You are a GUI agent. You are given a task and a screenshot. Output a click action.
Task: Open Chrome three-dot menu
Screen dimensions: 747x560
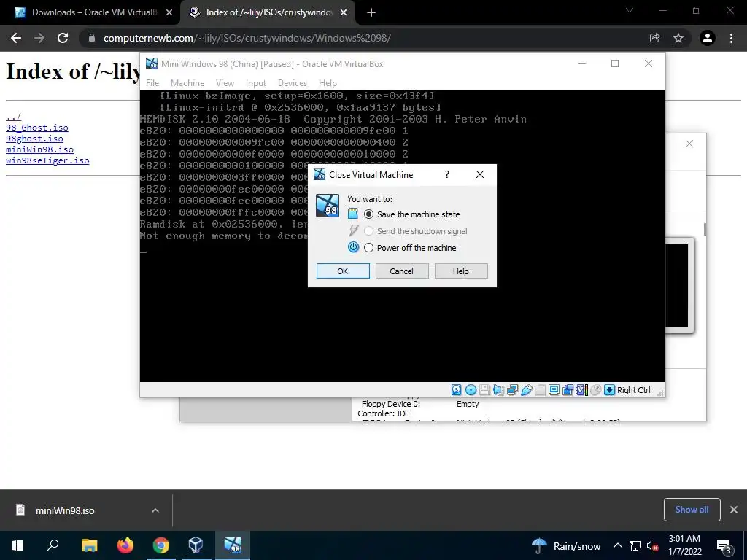pos(731,38)
